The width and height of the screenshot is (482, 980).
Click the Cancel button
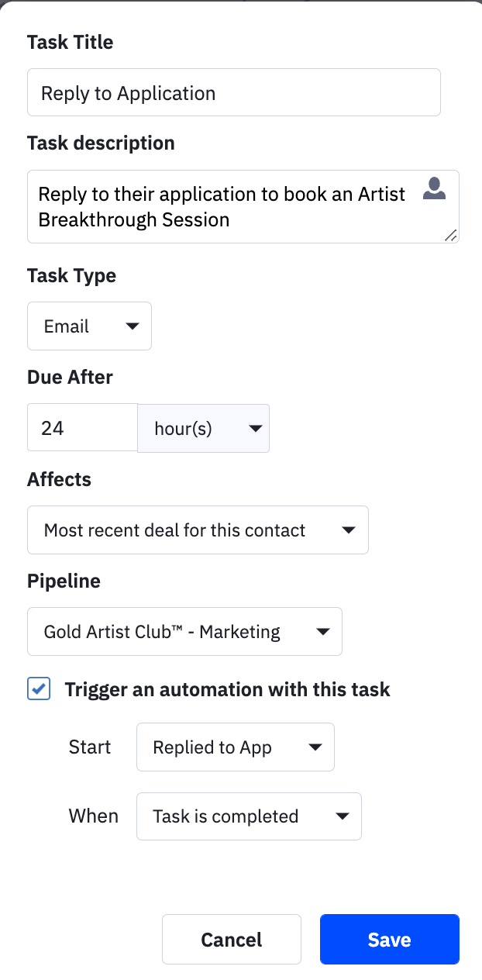point(232,940)
